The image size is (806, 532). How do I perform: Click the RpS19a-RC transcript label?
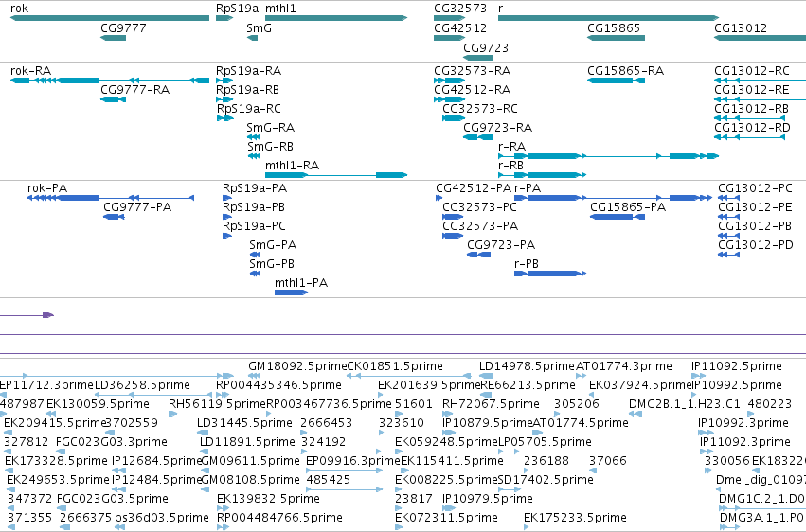[249, 108]
